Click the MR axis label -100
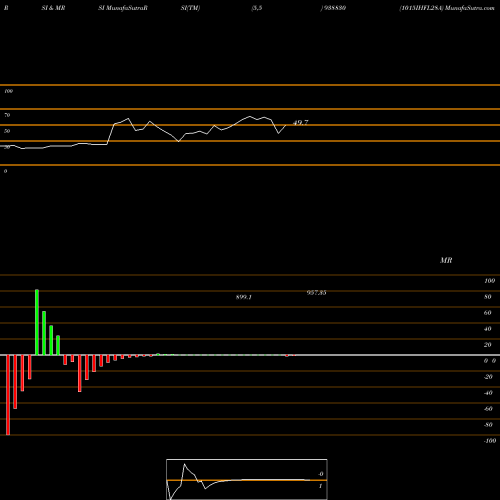500x500 pixels. 490,441
